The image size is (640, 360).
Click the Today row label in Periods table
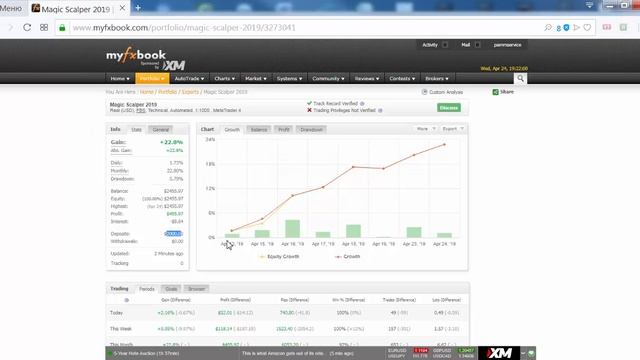[116, 313]
